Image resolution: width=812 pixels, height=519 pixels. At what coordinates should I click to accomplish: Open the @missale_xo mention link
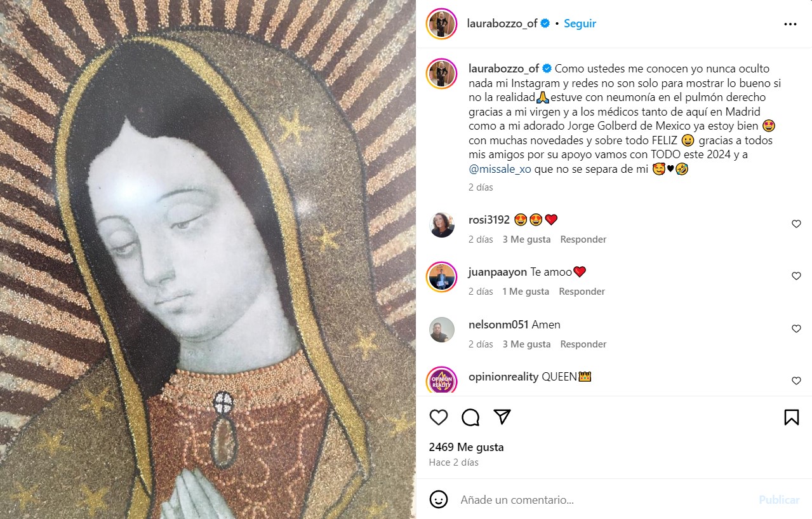500,170
